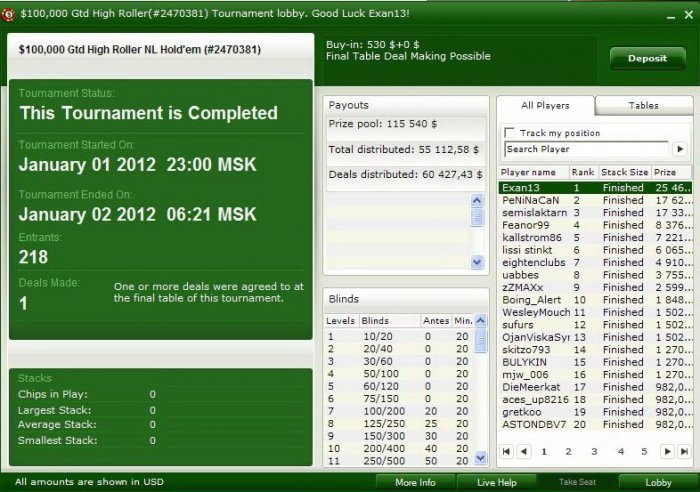
Task: Select player row Boing_Alert
Action: 595,300
